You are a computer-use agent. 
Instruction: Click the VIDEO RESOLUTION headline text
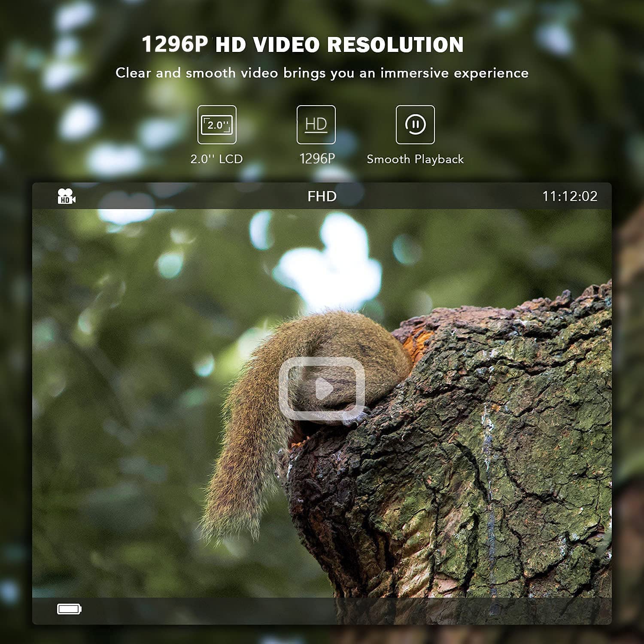358,45
